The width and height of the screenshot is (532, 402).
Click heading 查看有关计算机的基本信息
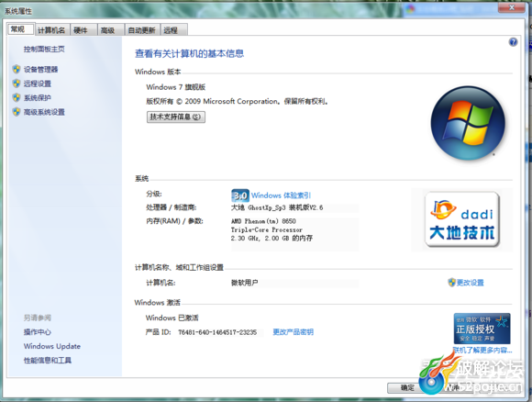pos(189,53)
